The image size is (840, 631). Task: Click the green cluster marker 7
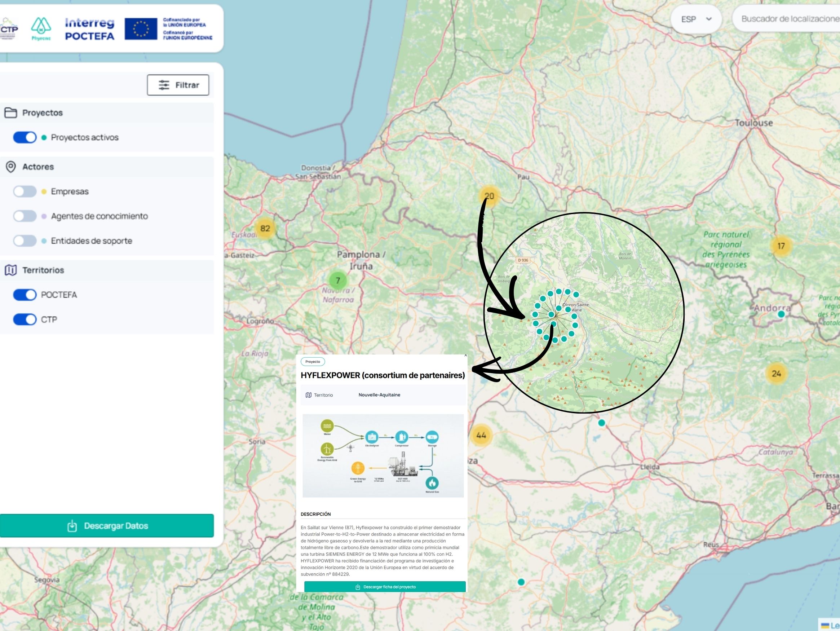click(x=337, y=281)
